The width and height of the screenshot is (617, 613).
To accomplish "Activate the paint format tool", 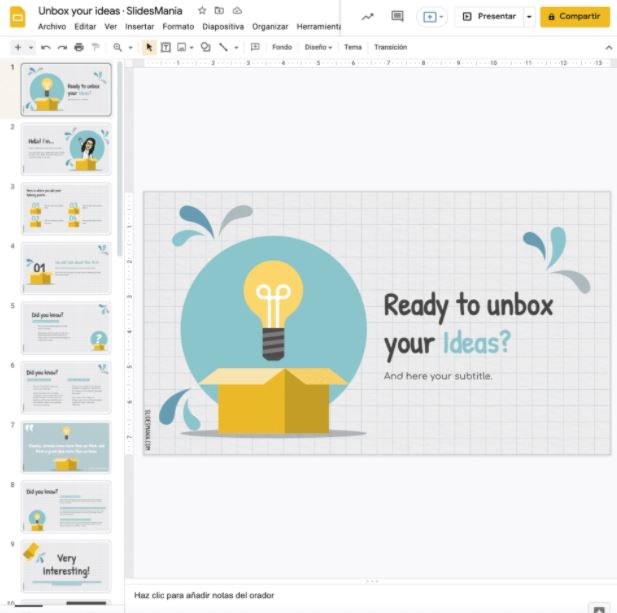I will coord(95,47).
